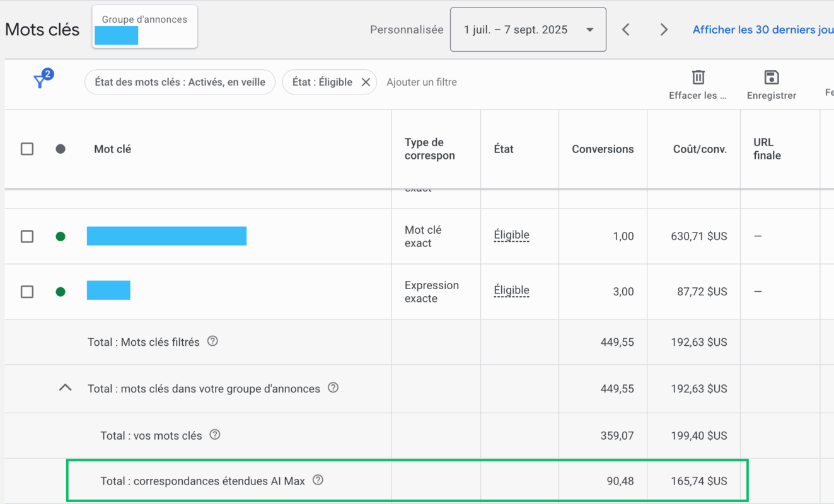Click green status dot of Expression exacte row
Screen dimensions: 834x504
[x=61, y=292]
